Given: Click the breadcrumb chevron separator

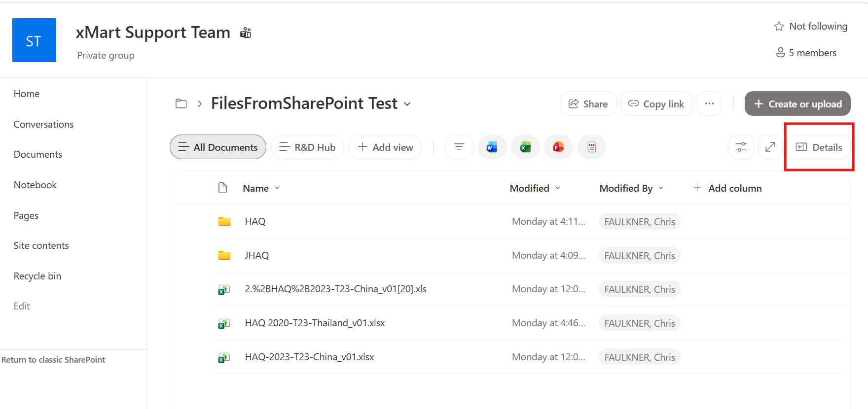Looking at the screenshot, I should (199, 103).
